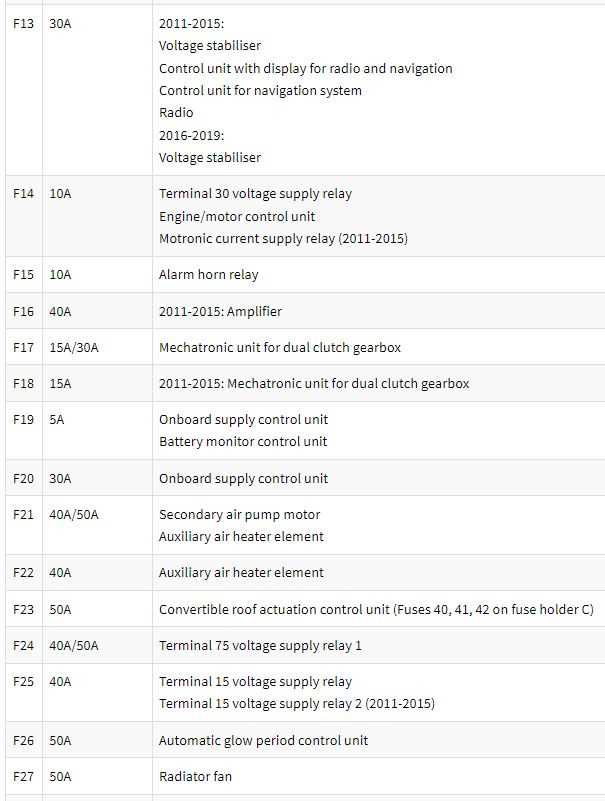Screen dimensions: 605x801
Task: Click 'Control unit for navigation system'
Action: pyautogui.click(x=260, y=90)
